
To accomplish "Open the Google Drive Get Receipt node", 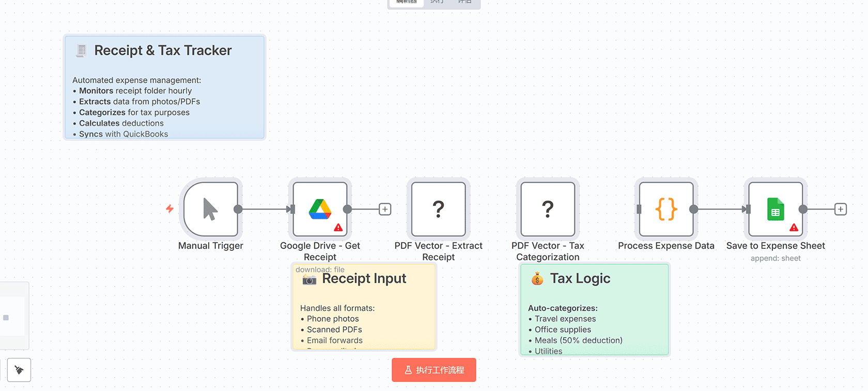I will pyautogui.click(x=320, y=209).
